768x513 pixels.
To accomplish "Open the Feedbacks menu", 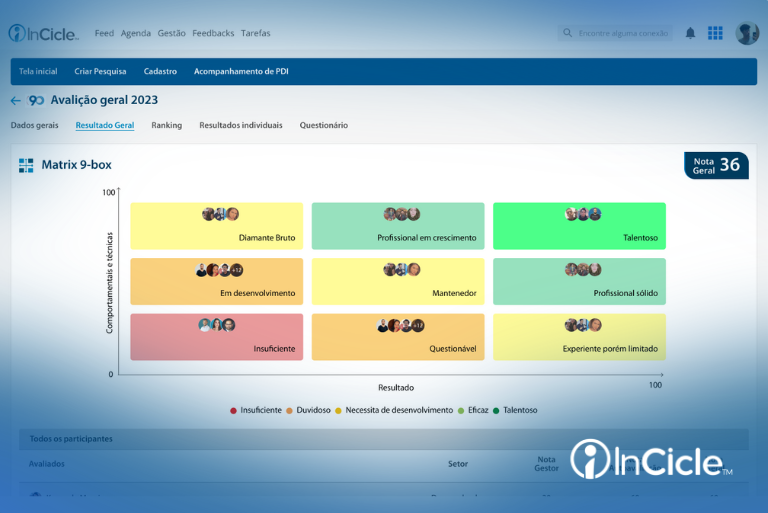I will click(213, 33).
